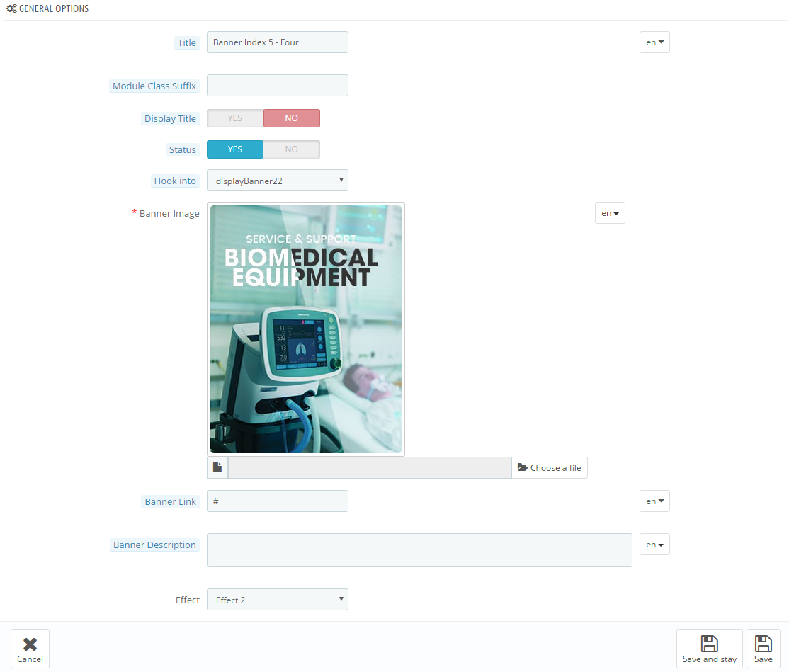Screen dimensions: 789x672
Task: Set Status to YES
Action: [235, 149]
